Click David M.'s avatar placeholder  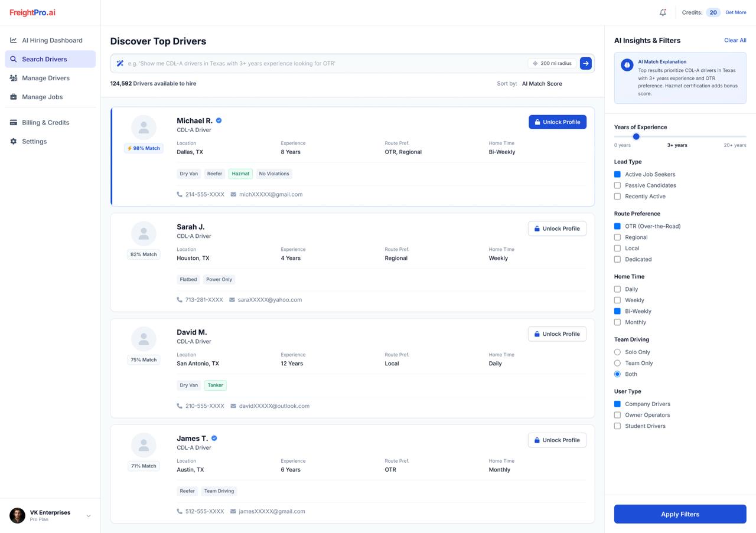(x=144, y=339)
